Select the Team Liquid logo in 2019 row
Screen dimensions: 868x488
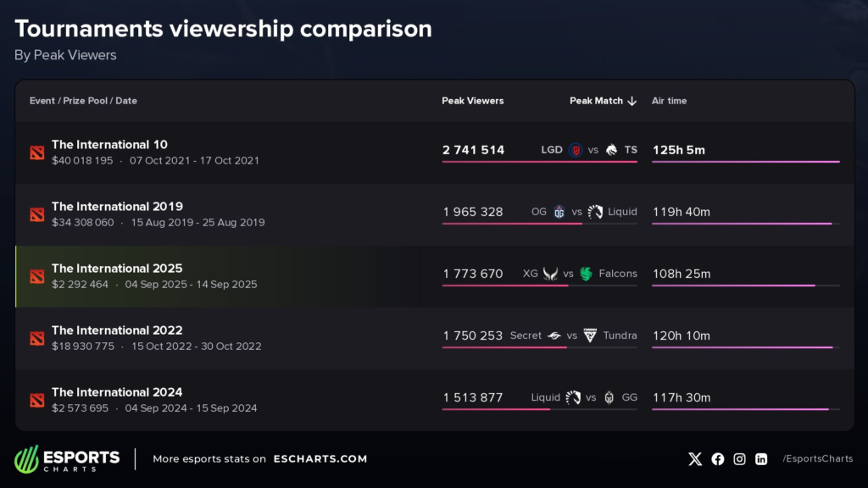[x=595, y=212]
